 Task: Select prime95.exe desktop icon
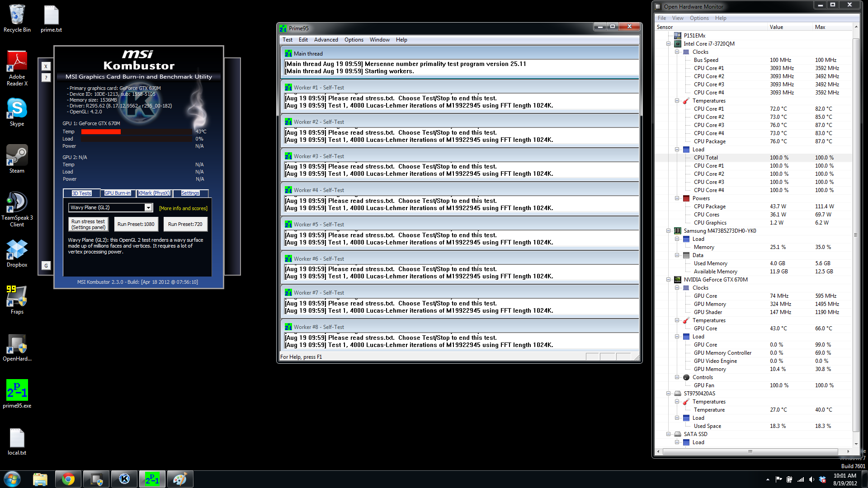(x=17, y=394)
